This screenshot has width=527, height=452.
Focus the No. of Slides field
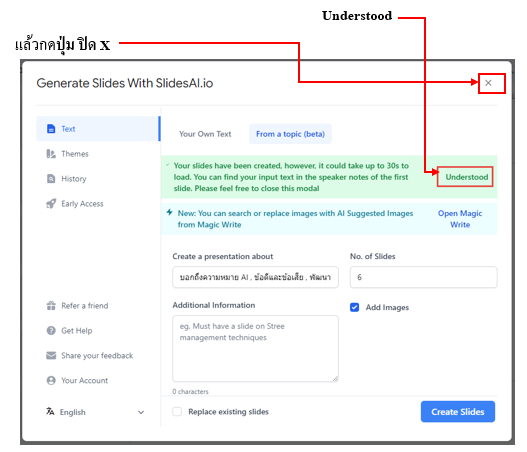click(x=423, y=277)
